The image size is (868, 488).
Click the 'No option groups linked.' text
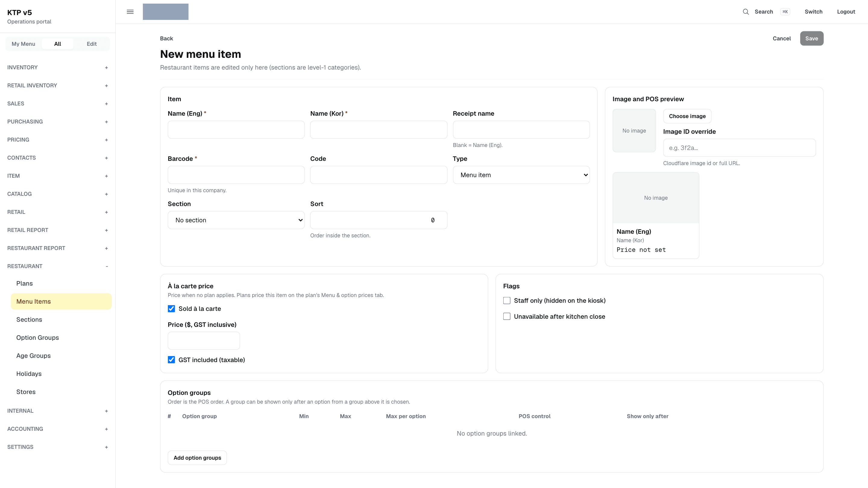pos(492,433)
